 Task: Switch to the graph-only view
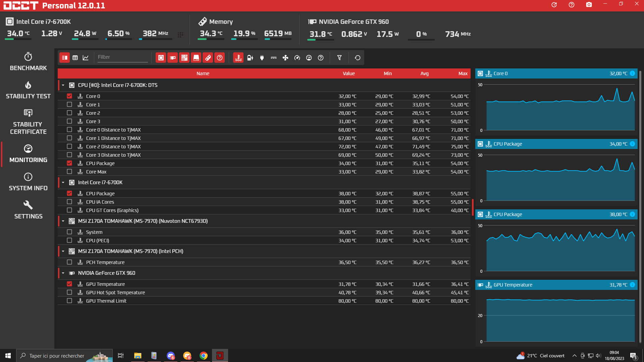coord(86,58)
